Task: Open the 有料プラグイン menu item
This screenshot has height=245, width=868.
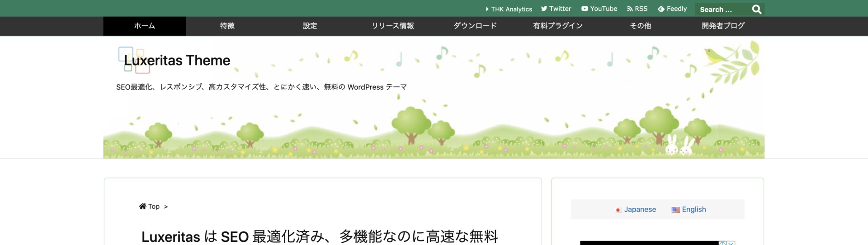Action: [558, 26]
